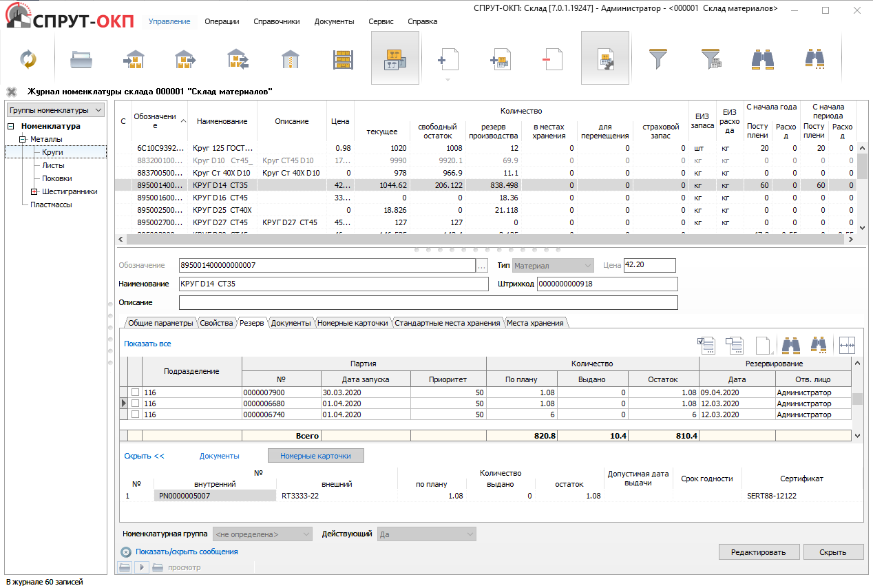Click the first binoculars search icon in top toolbar
Screen dimensions: 873x588
[762, 59]
